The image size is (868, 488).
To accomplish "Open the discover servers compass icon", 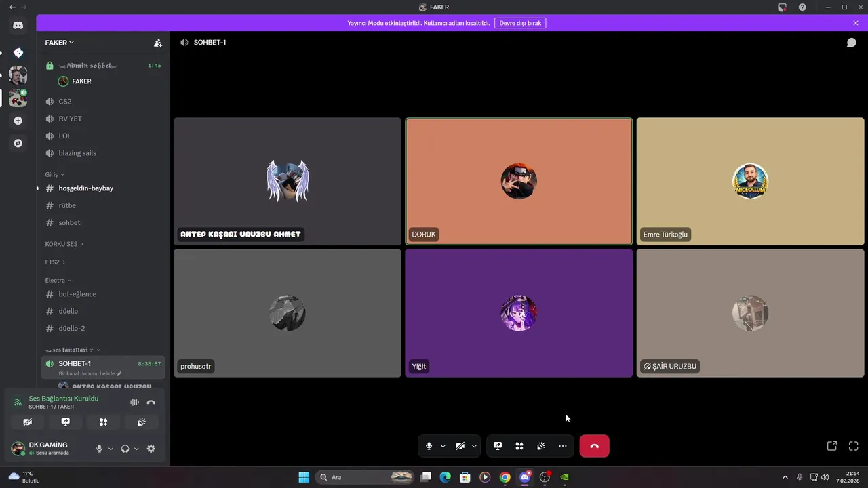I will coord(18,143).
